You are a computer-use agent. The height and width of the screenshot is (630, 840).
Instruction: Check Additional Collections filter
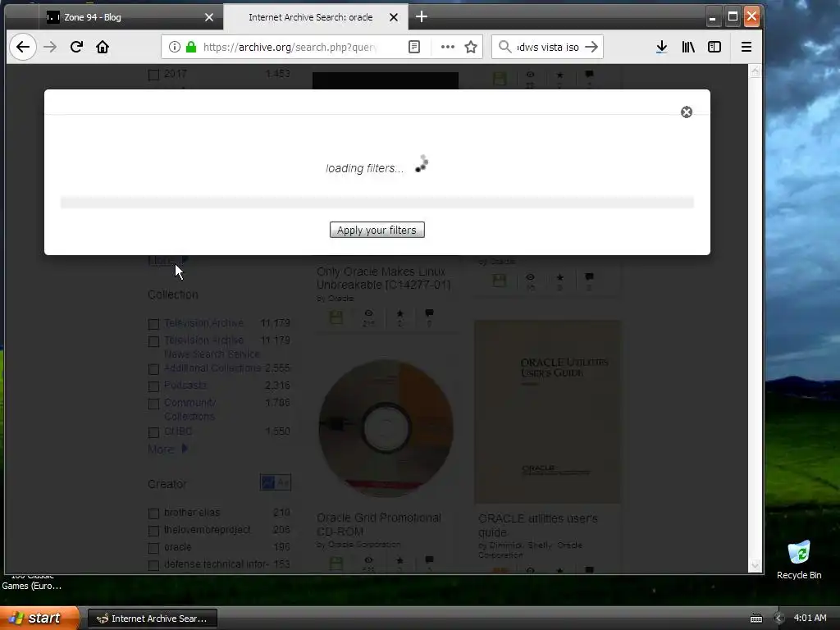coord(153,369)
